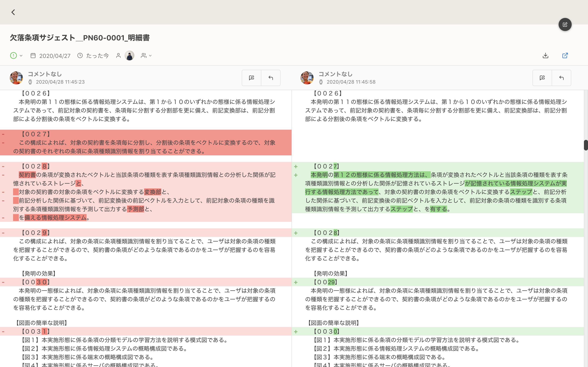Open the members group dropdown
Screen dimensions: 588x367
pyautogui.click(x=146, y=56)
